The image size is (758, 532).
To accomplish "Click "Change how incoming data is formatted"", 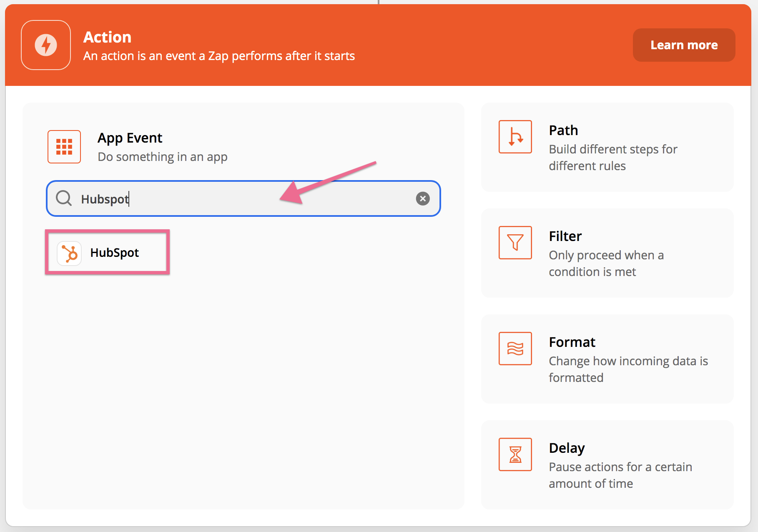I will [x=628, y=369].
